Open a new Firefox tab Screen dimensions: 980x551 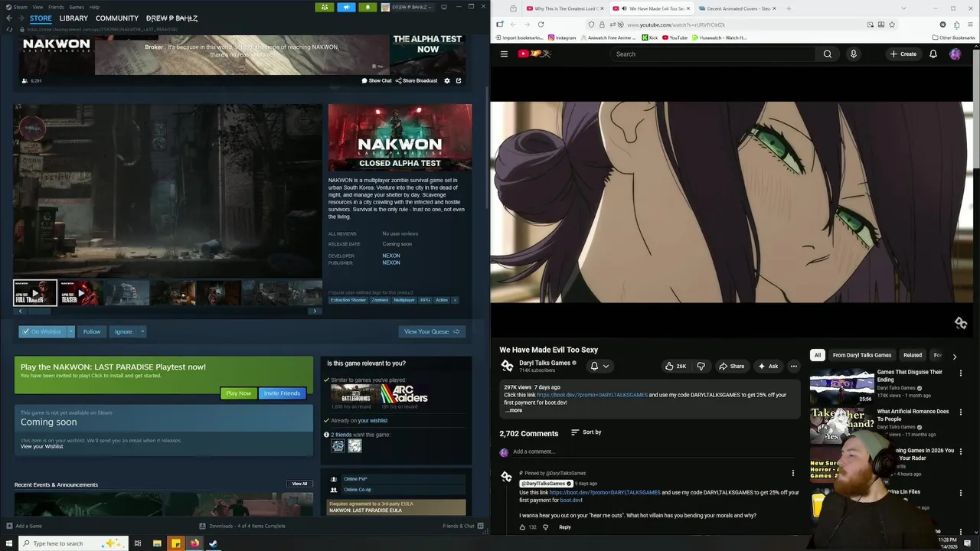click(789, 8)
